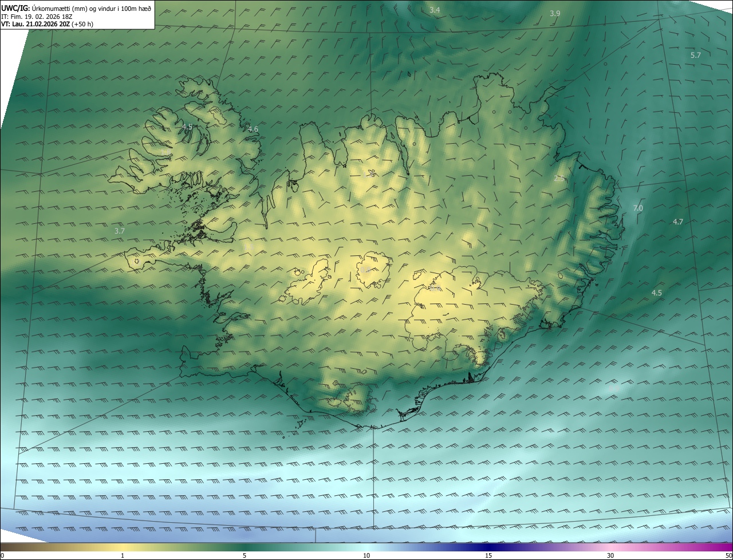Click the colorbar tick label 50

point(728,555)
